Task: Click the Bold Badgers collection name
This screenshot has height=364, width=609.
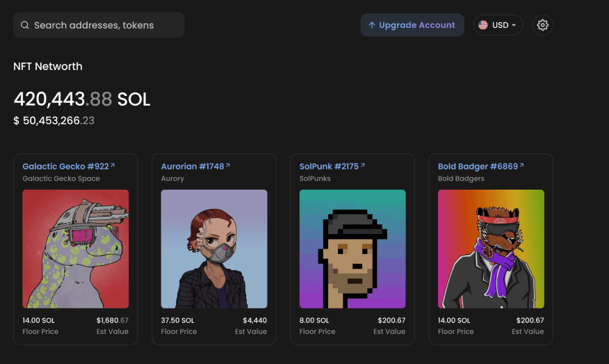Action: point(461,179)
